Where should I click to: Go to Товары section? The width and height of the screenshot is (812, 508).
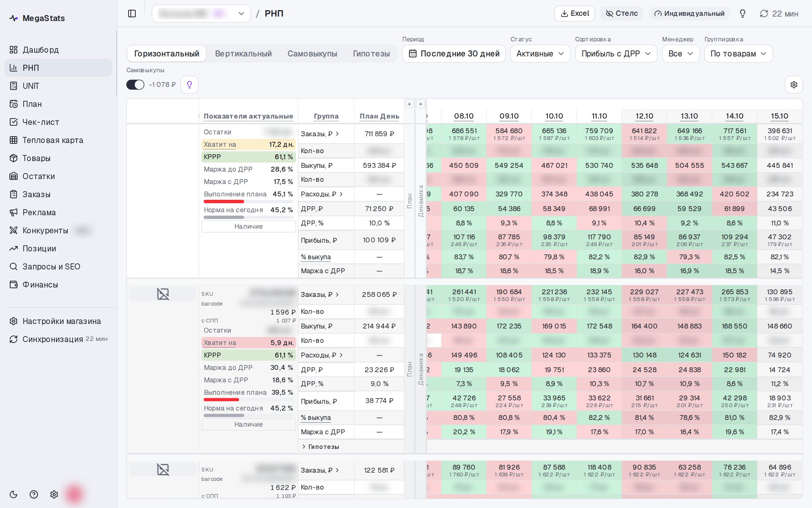click(x=58, y=158)
